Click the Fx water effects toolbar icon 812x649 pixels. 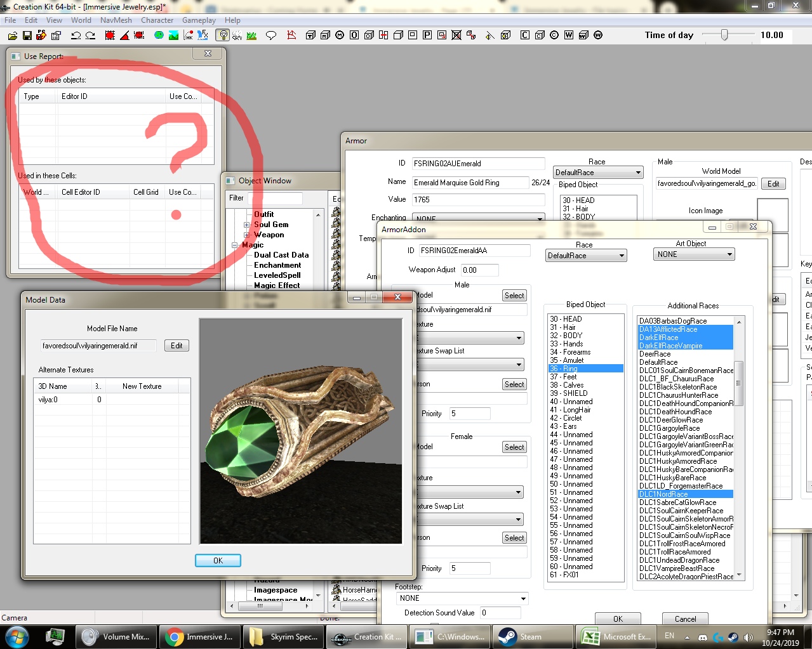pos(203,36)
